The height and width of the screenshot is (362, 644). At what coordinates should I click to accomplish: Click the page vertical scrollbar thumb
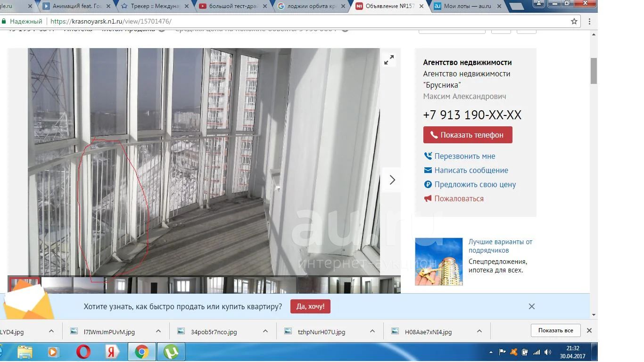[594, 71]
